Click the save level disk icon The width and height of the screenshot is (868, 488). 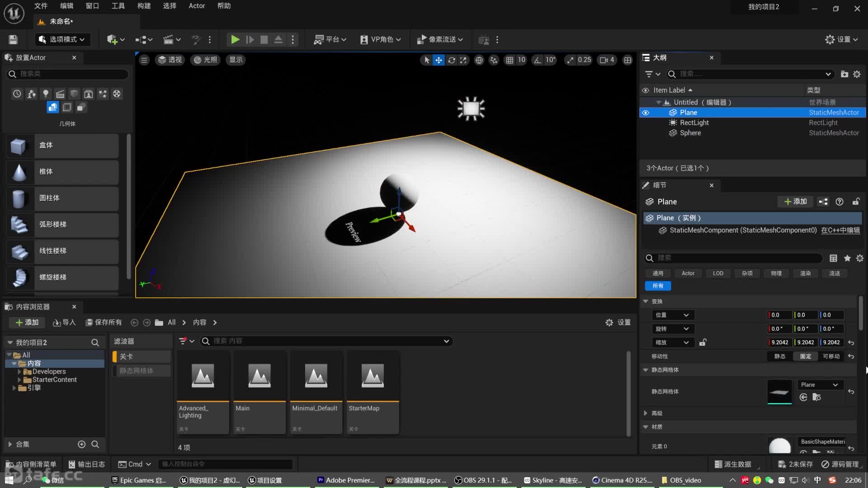click(x=13, y=40)
